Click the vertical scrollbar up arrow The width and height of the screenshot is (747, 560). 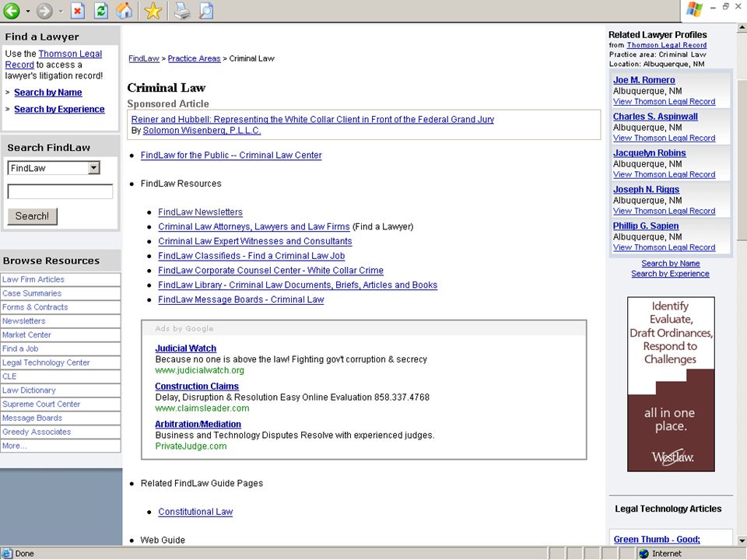742,28
